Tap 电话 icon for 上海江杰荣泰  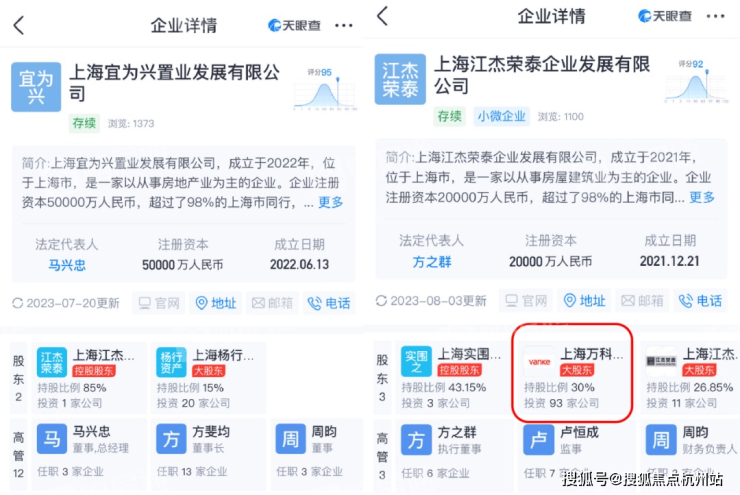(700, 301)
